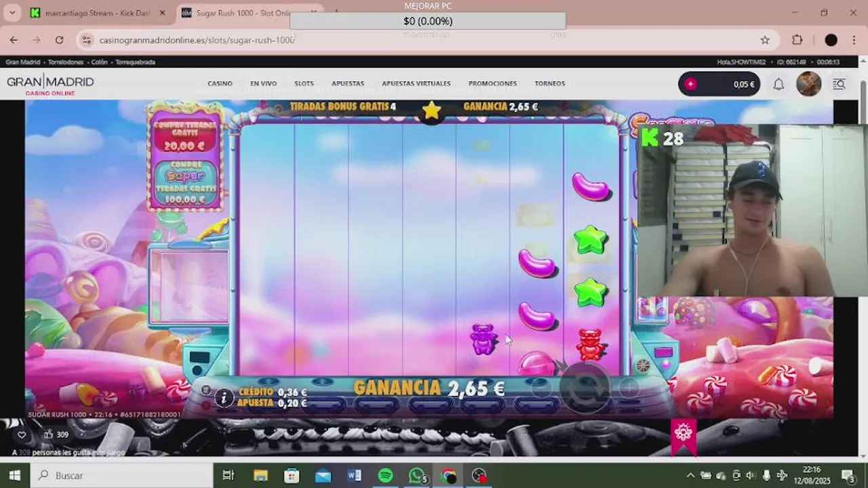Click the Gran Madrid Casino Online logo
Screen dimensions: 868x488
[x=50, y=85]
